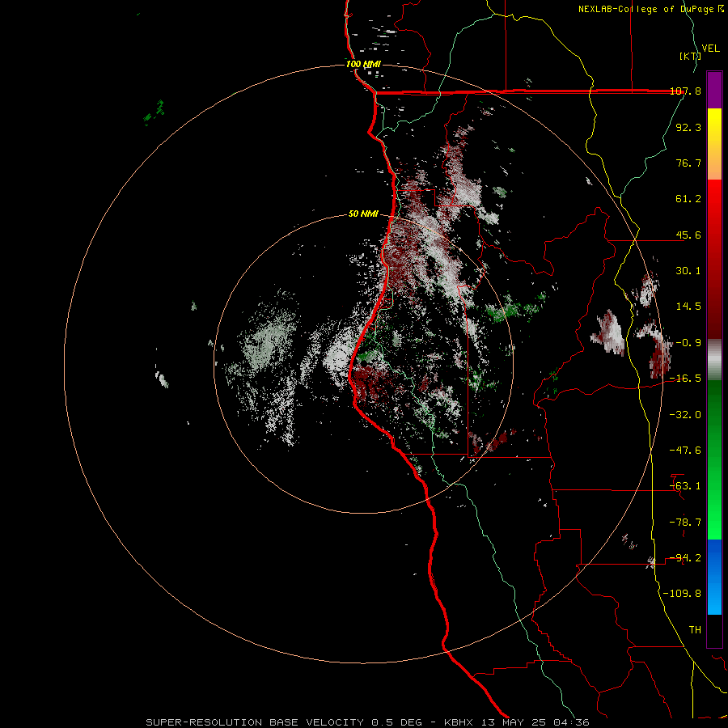Click the -16.5 value on the velocity scale

[686, 379]
